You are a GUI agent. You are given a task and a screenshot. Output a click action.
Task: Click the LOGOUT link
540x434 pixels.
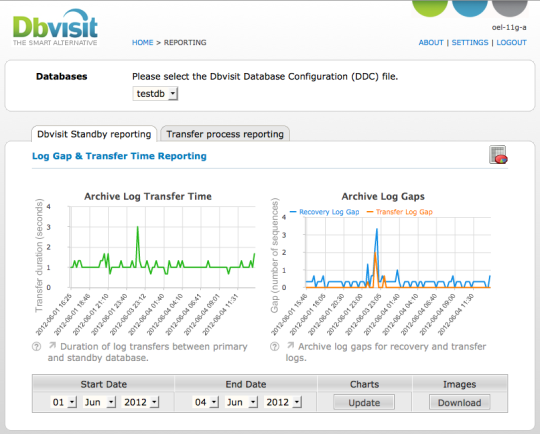point(511,42)
